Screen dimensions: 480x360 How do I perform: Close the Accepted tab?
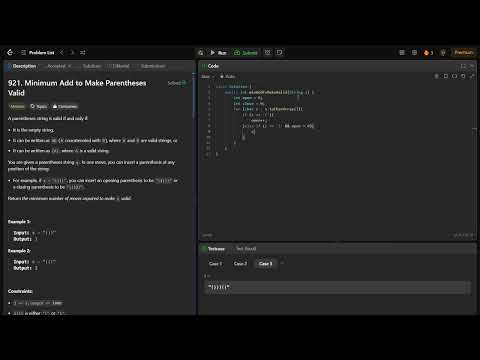pos(69,66)
